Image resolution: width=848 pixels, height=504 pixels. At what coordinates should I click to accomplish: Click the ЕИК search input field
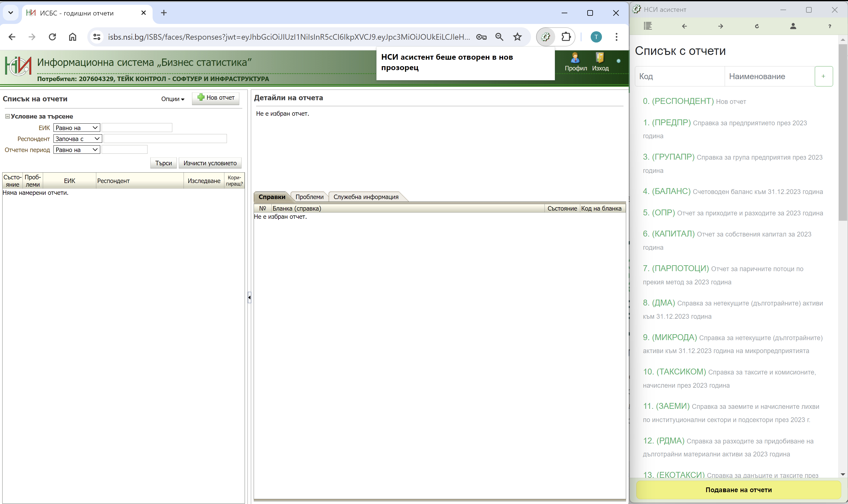(137, 128)
